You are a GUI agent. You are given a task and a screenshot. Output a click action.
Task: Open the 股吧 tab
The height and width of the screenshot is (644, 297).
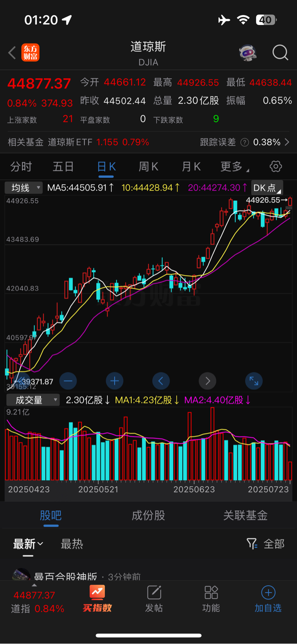[51, 515]
